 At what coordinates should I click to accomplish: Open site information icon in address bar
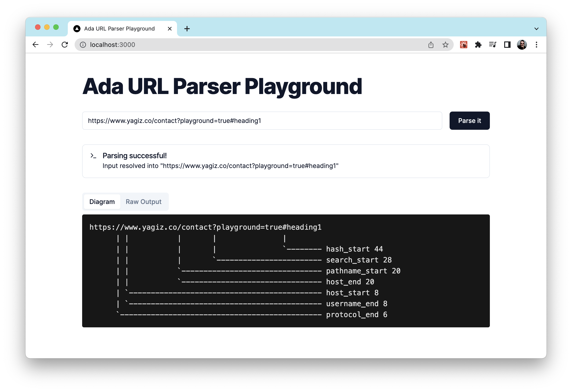[83, 45]
